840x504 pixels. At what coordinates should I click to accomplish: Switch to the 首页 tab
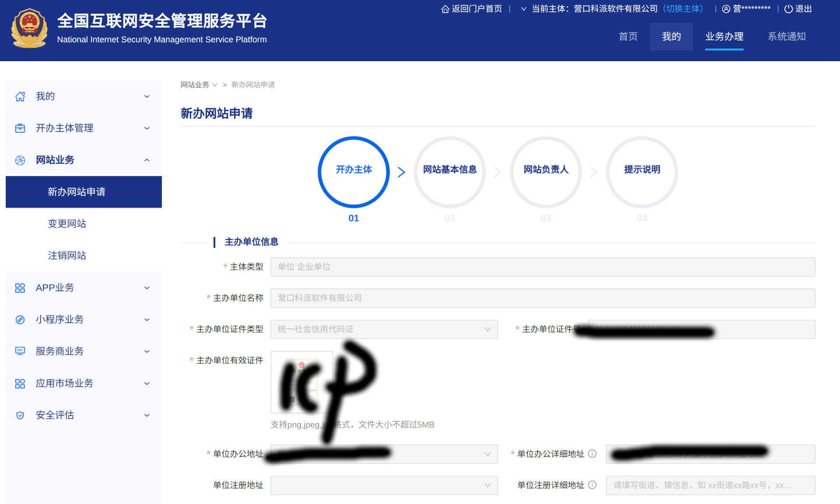pos(628,37)
